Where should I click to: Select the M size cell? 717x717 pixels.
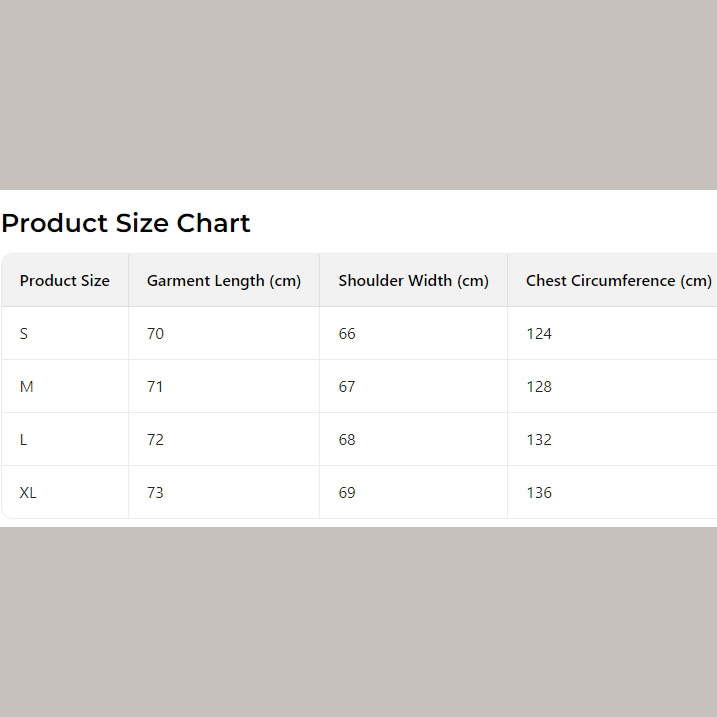pos(27,387)
